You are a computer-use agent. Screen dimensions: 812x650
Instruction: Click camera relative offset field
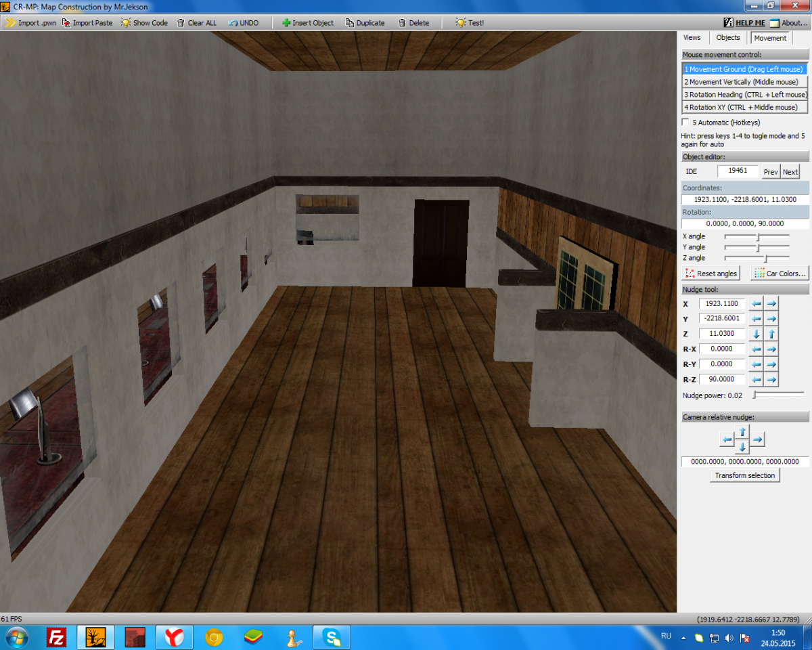745,461
